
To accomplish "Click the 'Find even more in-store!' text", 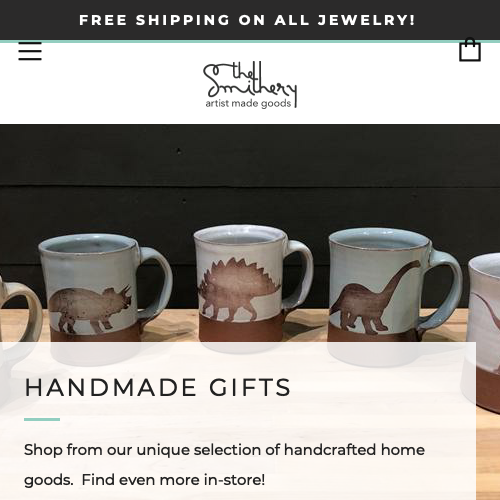I will click(x=173, y=480).
